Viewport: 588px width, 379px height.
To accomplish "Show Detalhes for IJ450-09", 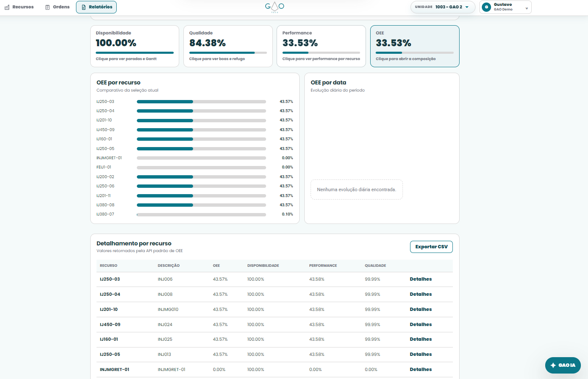I will (x=421, y=324).
